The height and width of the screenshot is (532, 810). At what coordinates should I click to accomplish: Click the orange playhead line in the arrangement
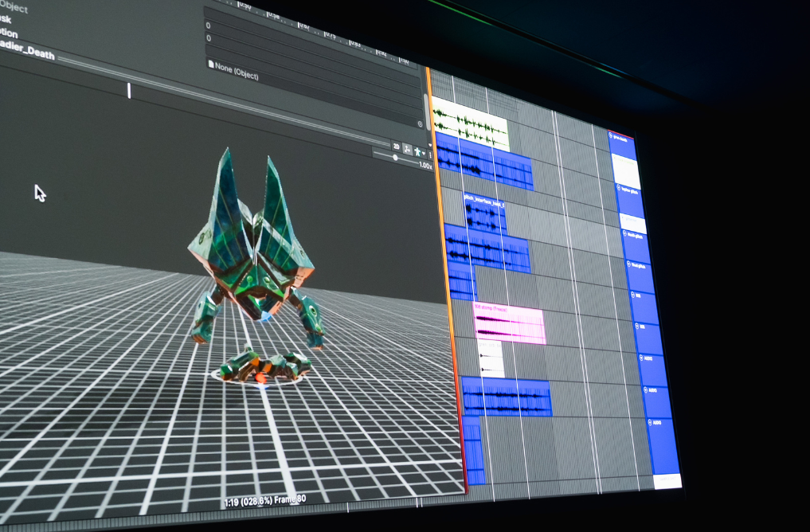click(448, 279)
